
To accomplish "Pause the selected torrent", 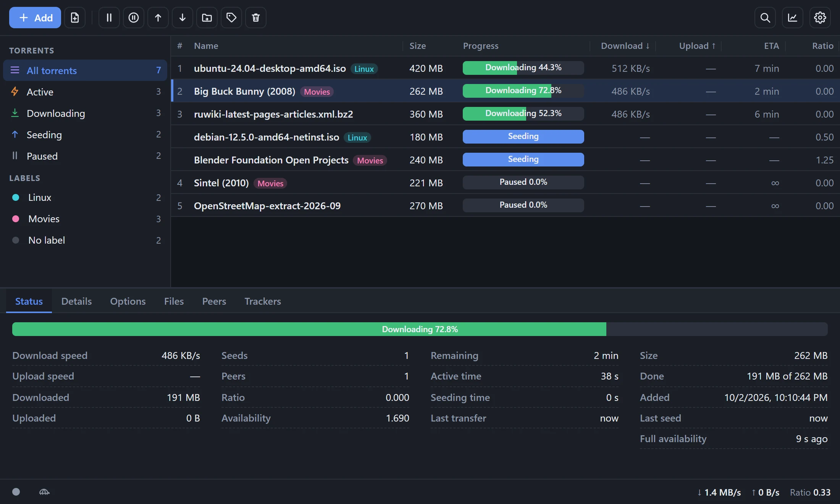I will 109,18.
